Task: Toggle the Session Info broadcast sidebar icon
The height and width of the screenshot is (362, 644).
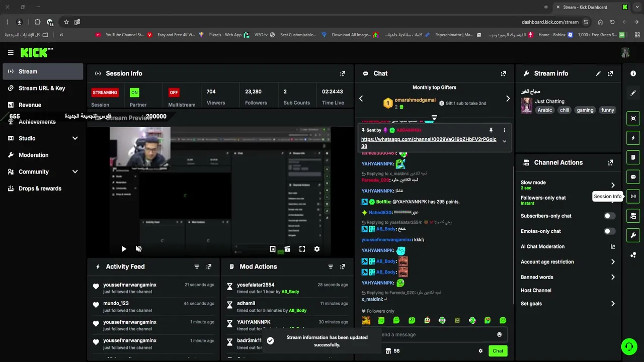Action: tap(633, 196)
